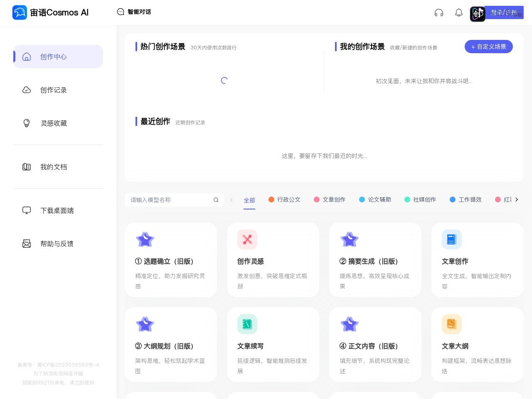Click the 备案号 ICP registration text
This screenshot has width=532, height=399.
tap(58, 365)
